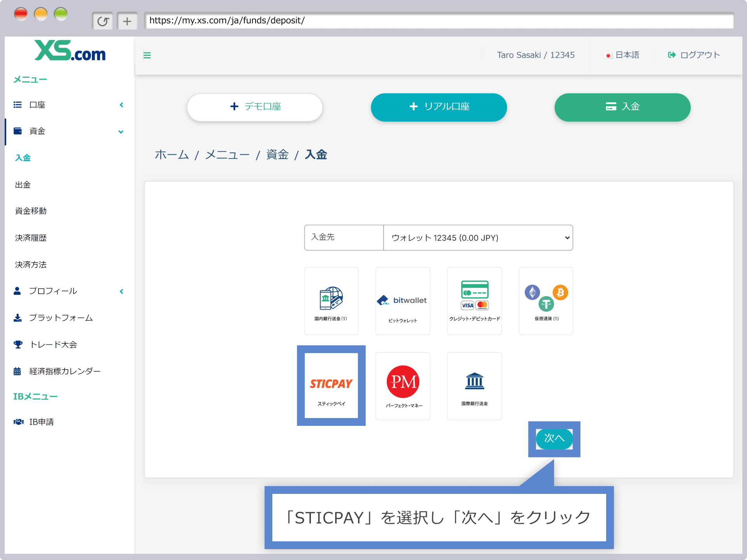Toggle the hamburger sidebar menu icon
747x560 pixels.
click(x=147, y=55)
